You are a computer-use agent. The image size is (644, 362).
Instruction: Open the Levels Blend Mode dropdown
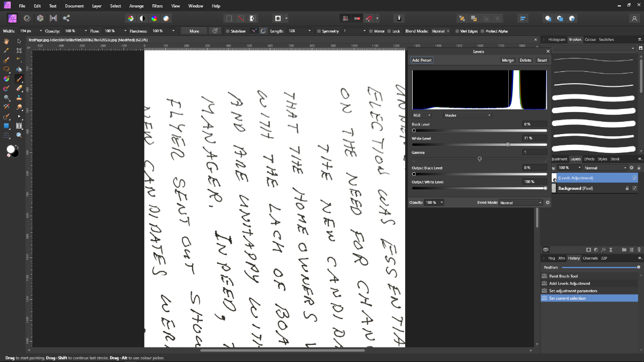pos(521,203)
